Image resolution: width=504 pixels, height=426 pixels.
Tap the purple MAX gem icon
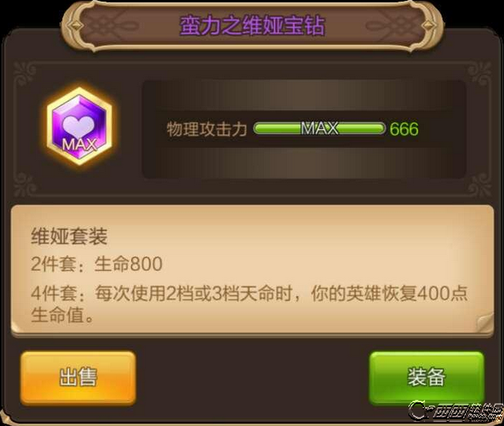click(x=80, y=126)
